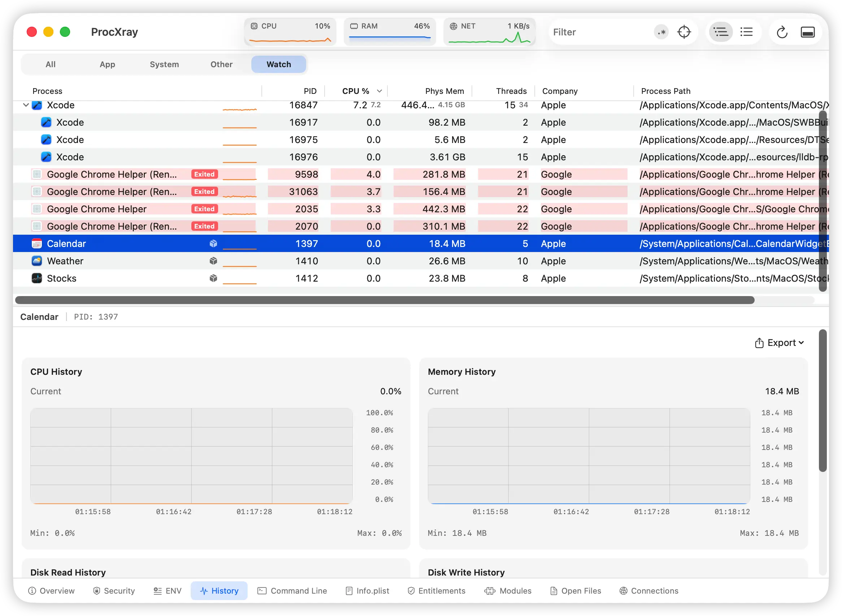Switch to the System filter tab

[x=164, y=64]
